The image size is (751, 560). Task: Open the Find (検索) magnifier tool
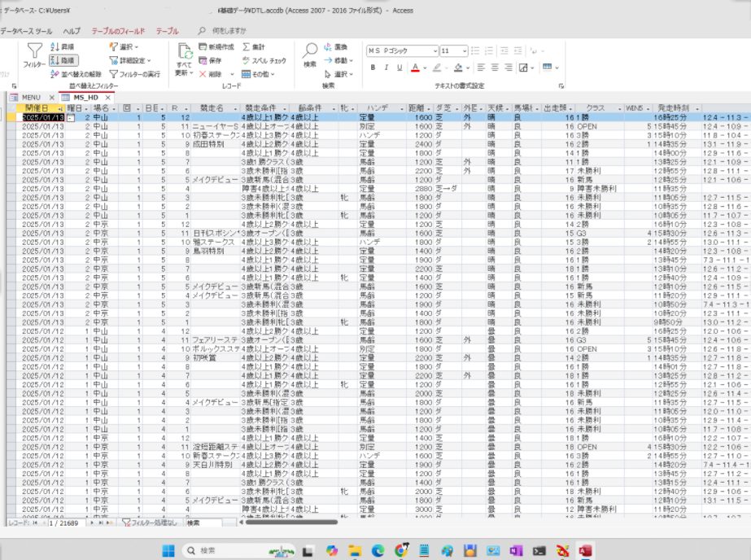(310, 52)
